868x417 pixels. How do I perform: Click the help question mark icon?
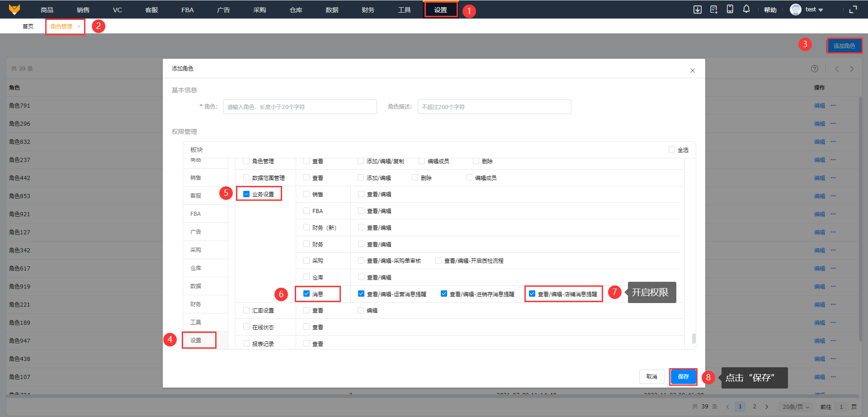(x=815, y=69)
